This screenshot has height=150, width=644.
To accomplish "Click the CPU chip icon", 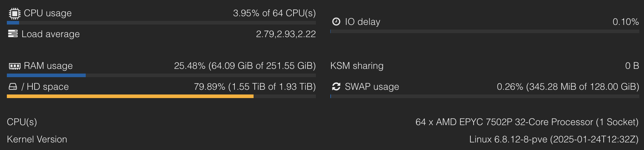I will (14, 13).
